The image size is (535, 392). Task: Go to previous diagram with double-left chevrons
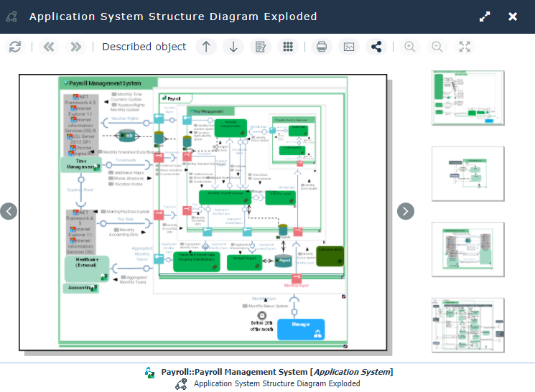click(48, 47)
